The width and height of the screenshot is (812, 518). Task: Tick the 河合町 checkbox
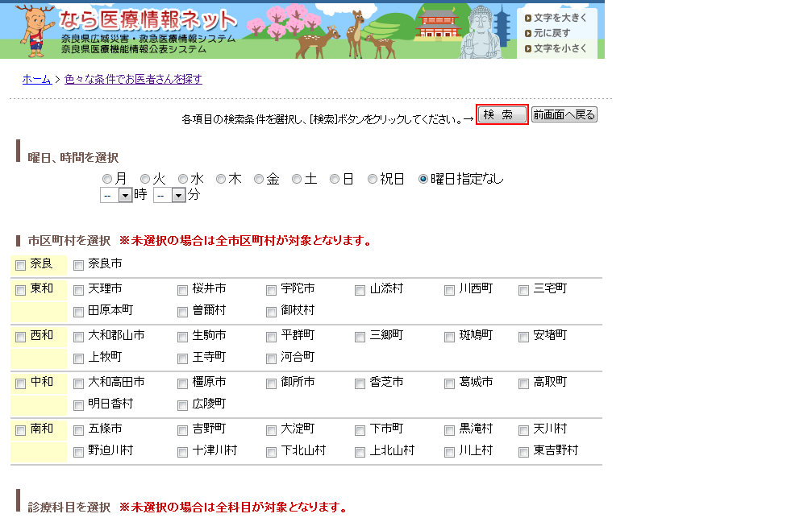click(x=272, y=358)
